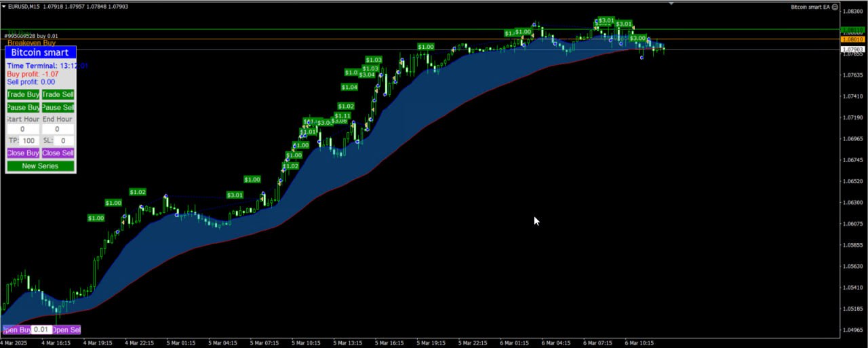Image resolution: width=868 pixels, height=348 pixels.
Task: Click the Trade Sell button
Action: pyautogui.click(x=58, y=95)
